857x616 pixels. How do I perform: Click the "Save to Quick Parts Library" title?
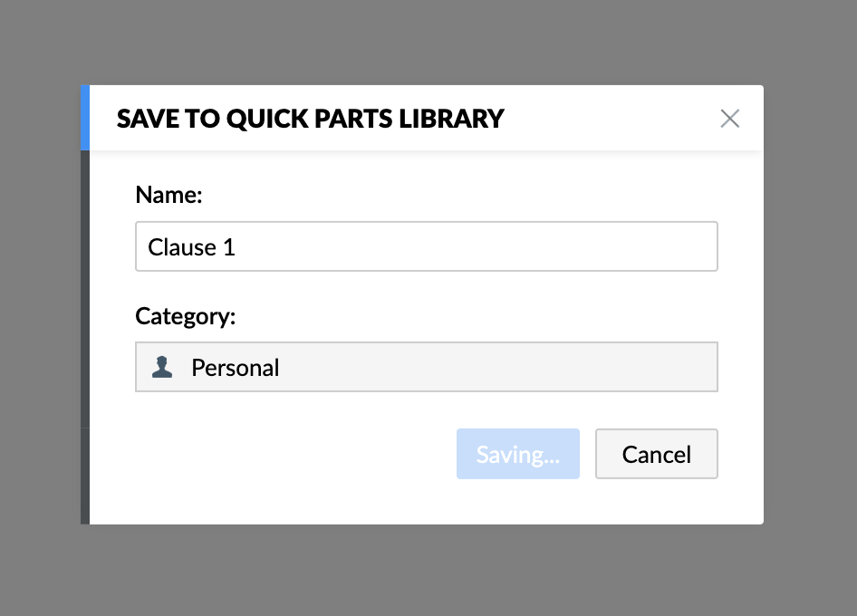point(310,119)
